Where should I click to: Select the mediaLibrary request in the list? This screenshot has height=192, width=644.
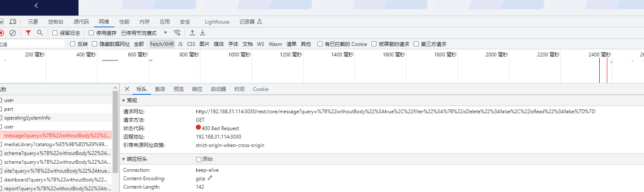[x=57, y=144]
